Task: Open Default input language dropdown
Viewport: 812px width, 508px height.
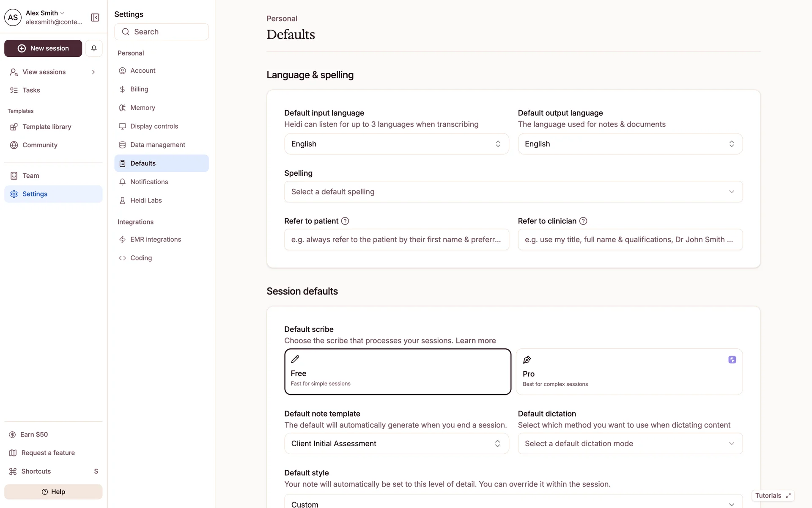Action: 396,144
